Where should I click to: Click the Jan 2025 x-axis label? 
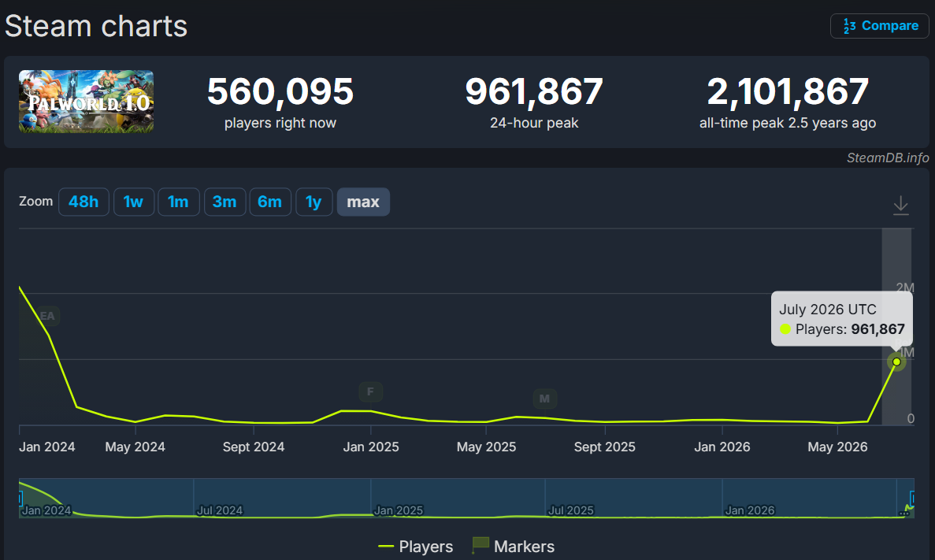point(371,447)
